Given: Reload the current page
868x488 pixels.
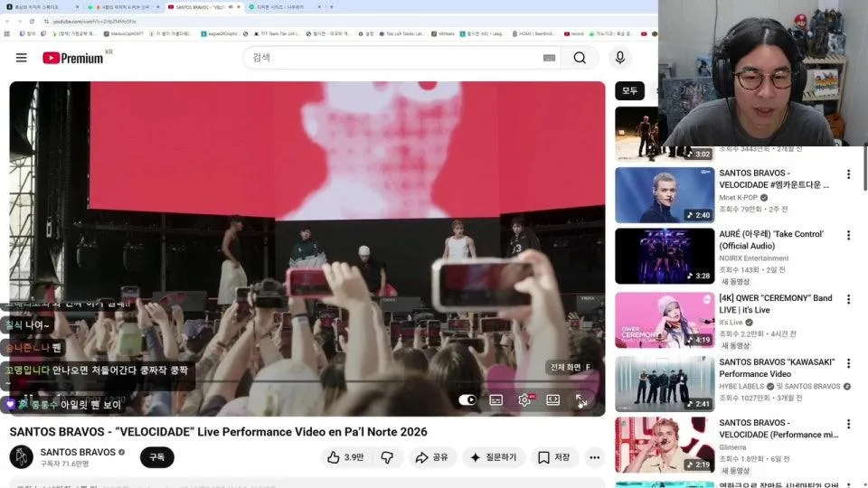Looking at the screenshot, I should pos(32,21).
